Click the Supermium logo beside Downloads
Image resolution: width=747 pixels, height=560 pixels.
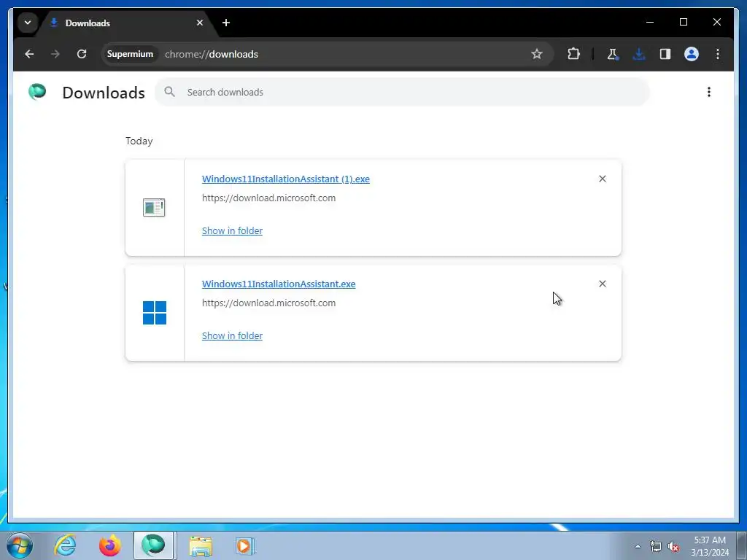click(x=37, y=92)
